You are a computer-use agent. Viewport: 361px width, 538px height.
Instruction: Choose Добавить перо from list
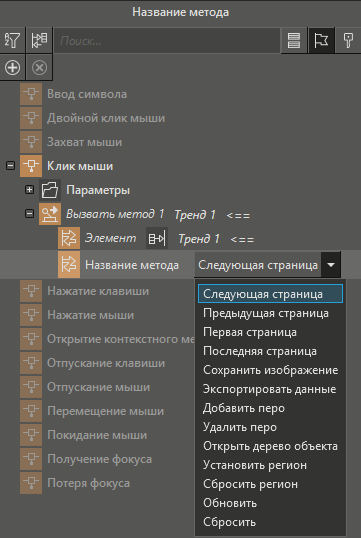click(x=270, y=408)
